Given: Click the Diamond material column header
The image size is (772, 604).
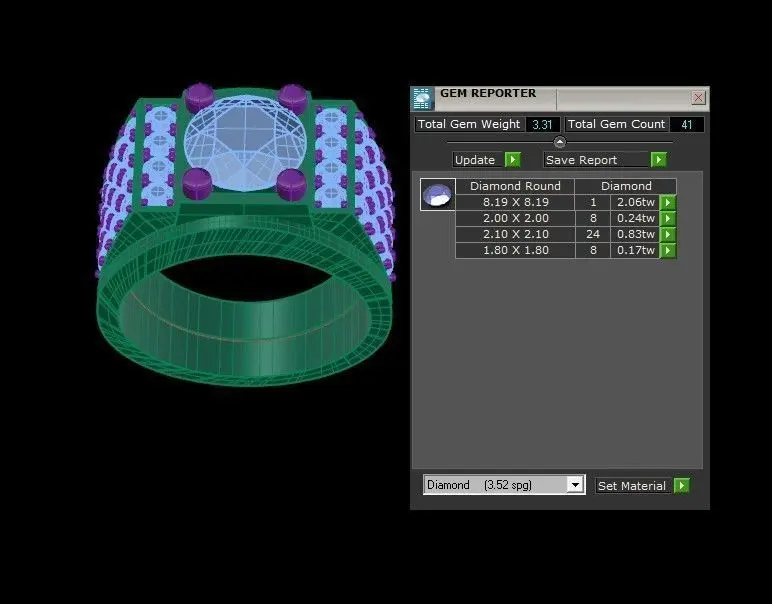Looking at the screenshot, I should point(626,186).
